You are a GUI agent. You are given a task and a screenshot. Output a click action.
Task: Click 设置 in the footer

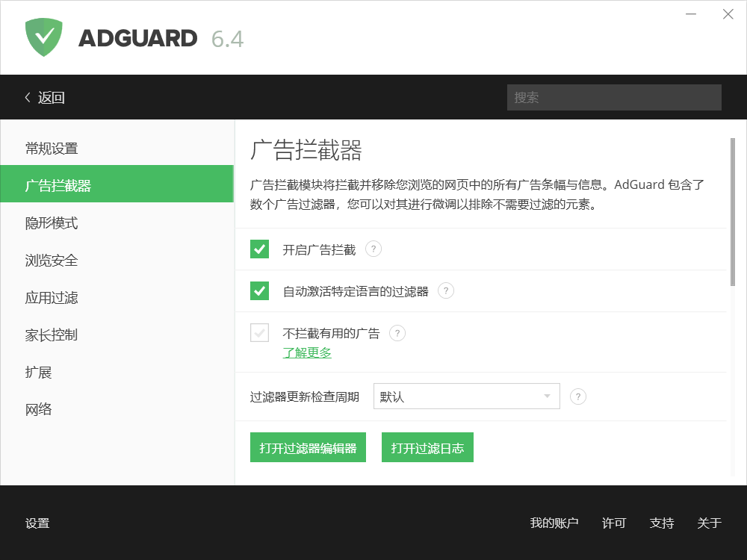pyautogui.click(x=37, y=523)
